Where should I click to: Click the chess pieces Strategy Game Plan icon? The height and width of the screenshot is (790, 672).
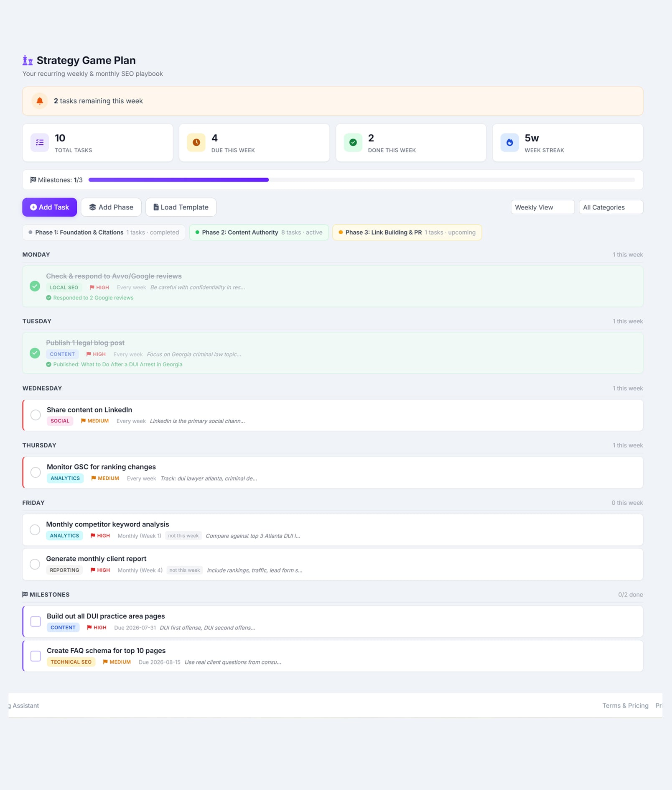pyautogui.click(x=28, y=60)
